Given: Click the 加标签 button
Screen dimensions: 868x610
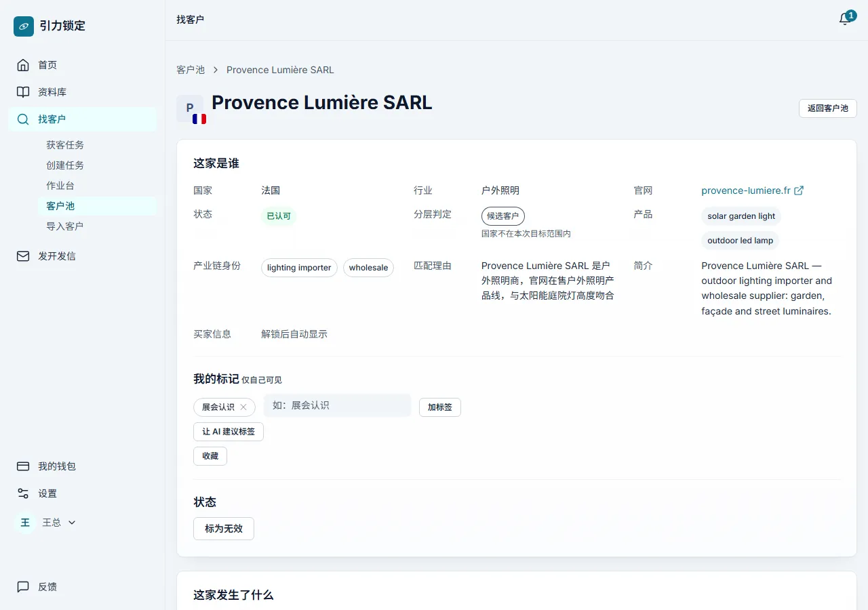Looking at the screenshot, I should (440, 407).
